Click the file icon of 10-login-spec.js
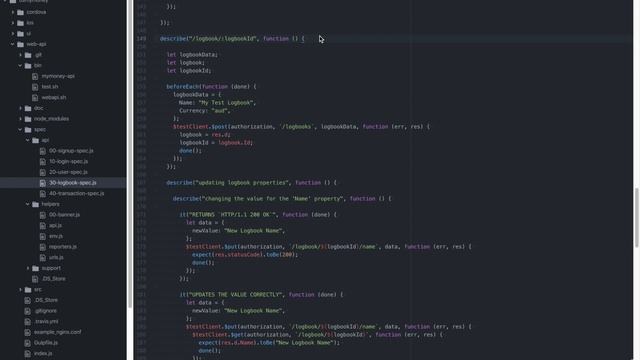Viewport: 640px width, 360px height. pyautogui.click(x=43, y=162)
